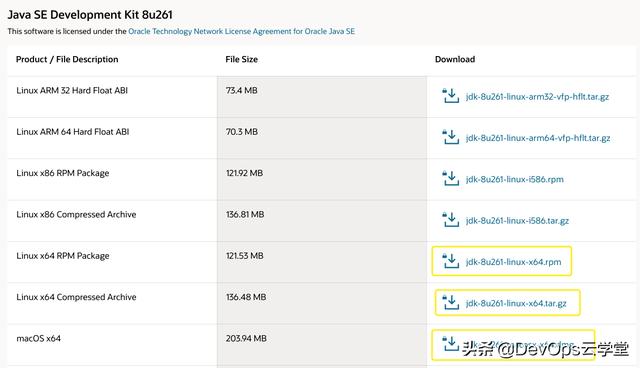Image resolution: width=640 pixels, height=368 pixels.
Task: Select 'macOS x64' row label
Action: (x=38, y=339)
